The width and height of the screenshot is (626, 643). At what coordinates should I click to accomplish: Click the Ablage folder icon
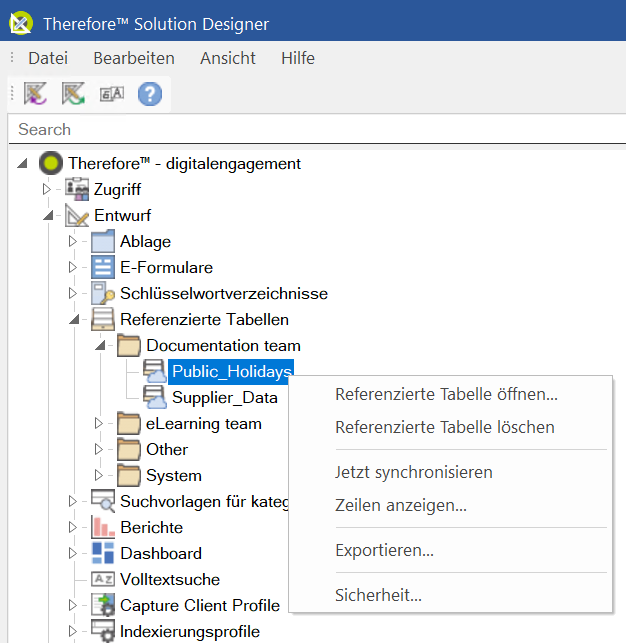[x=103, y=241]
